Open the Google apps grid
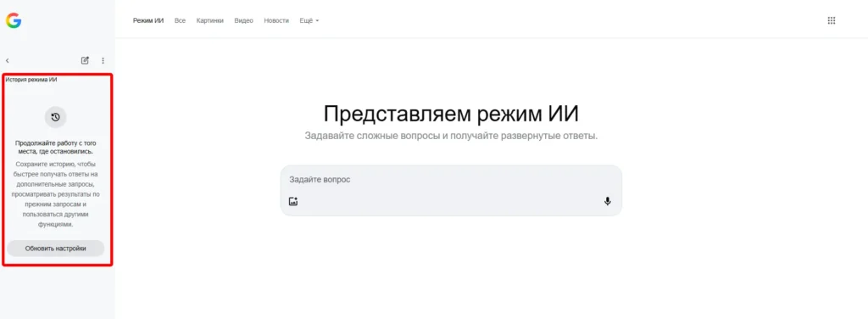This screenshot has height=319, width=868. tap(831, 20)
